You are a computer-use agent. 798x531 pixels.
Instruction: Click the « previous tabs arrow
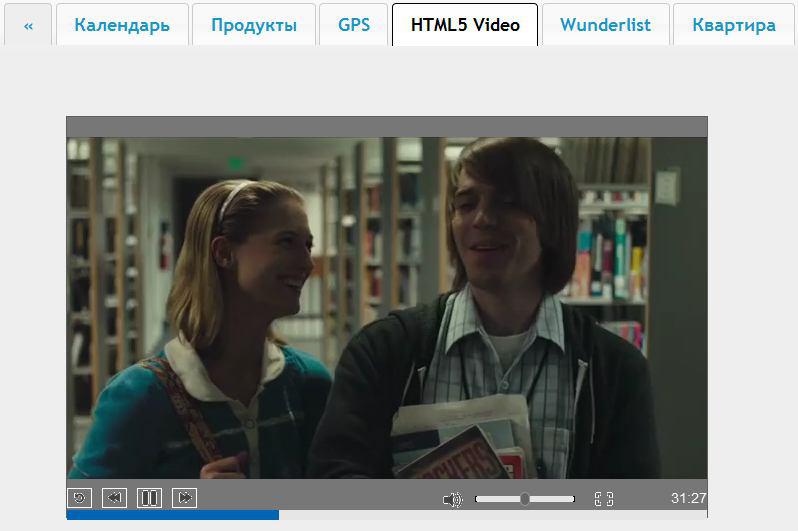pyautogui.click(x=28, y=25)
